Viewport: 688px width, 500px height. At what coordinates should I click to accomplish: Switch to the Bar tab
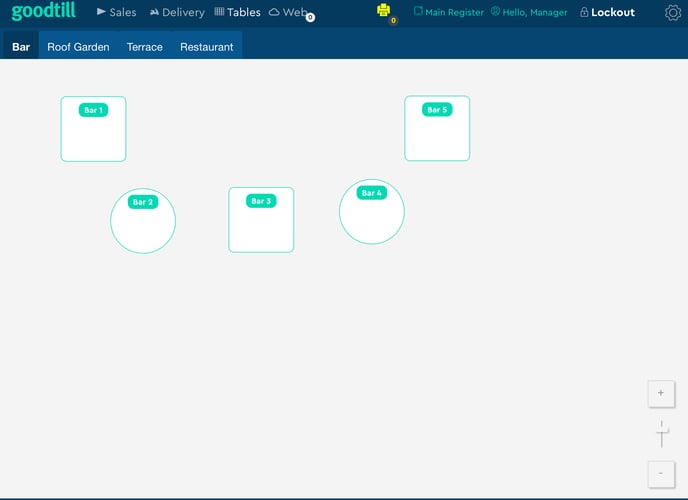[x=21, y=46]
